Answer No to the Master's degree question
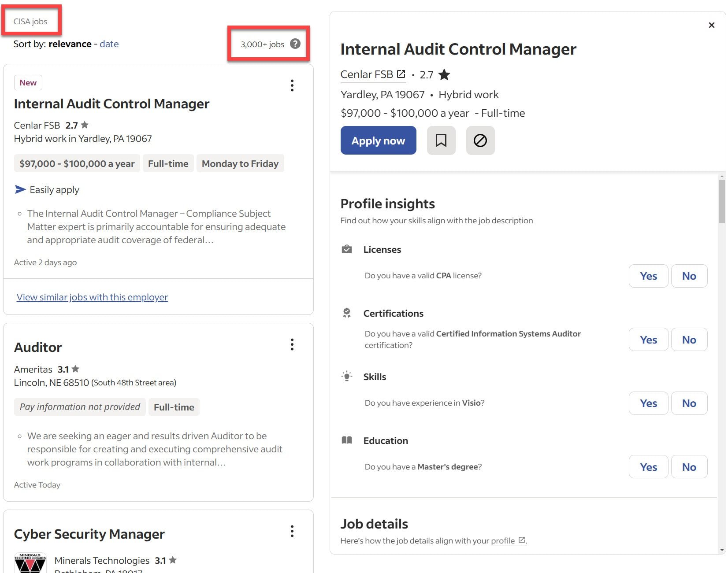The image size is (728, 573). pos(689,467)
